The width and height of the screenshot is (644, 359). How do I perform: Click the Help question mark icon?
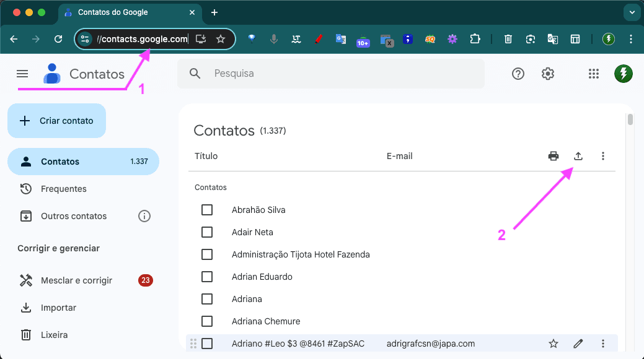[518, 74]
